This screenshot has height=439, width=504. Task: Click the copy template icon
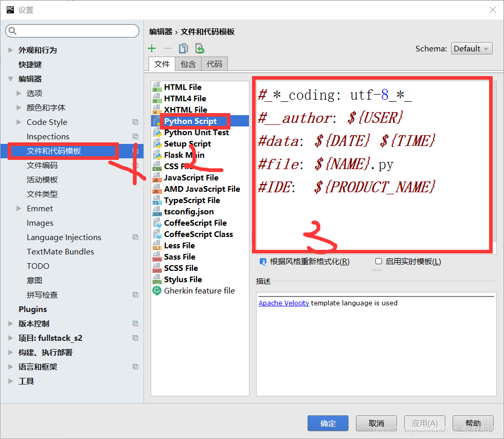pos(184,48)
